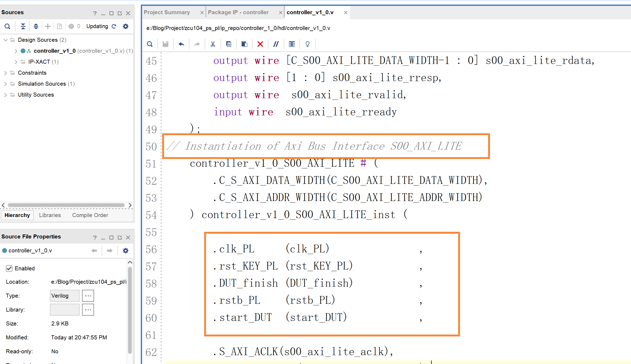This screenshot has height=364, width=631.
Task: Paste clipboard in editor toolbar
Action: point(244,44)
